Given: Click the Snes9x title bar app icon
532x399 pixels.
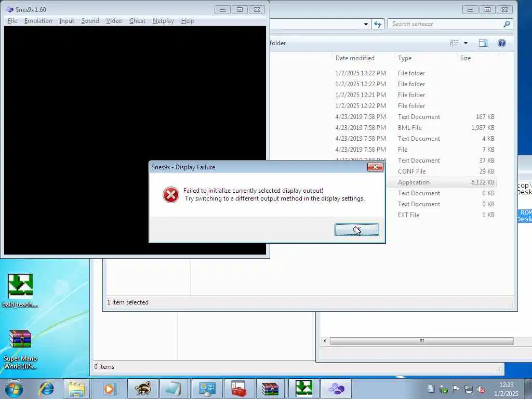Looking at the screenshot, I should pos(10,9).
